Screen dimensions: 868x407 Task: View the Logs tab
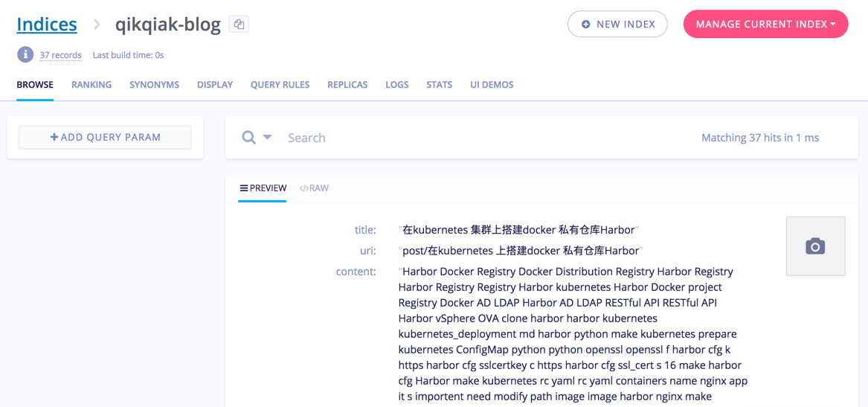[x=396, y=85]
